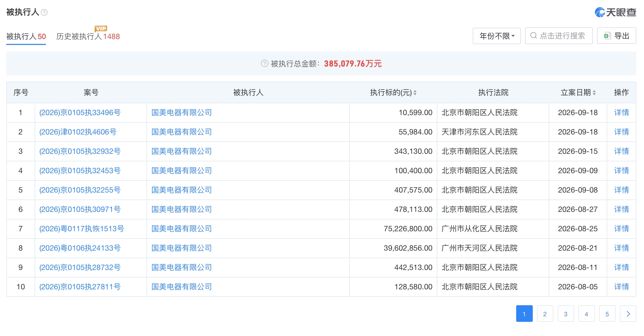Open case (2026)京0105执32932号

[x=80, y=151]
